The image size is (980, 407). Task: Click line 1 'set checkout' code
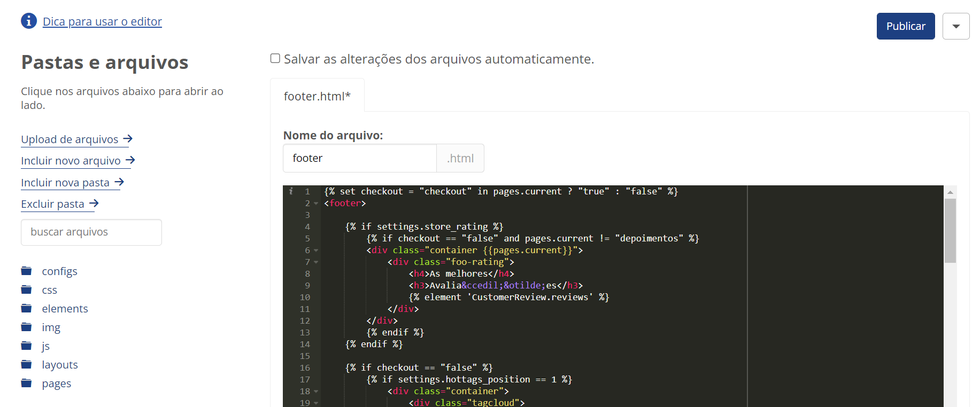(x=501, y=191)
